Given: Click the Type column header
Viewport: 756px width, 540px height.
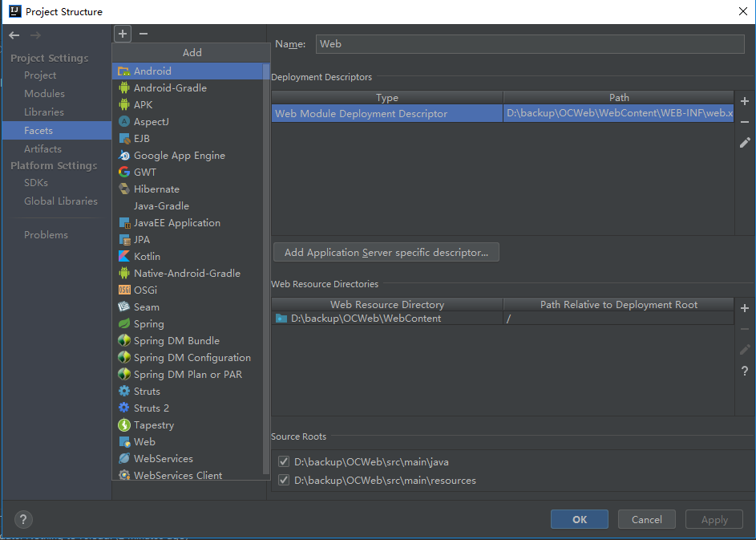Looking at the screenshot, I should [x=387, y=97].
